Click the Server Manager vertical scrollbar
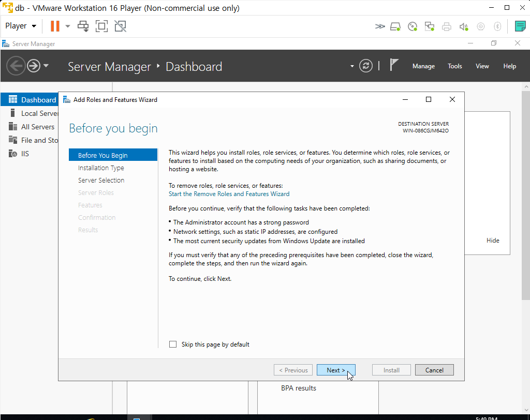Screen dimensions: 530x420 tap(526, 194)
